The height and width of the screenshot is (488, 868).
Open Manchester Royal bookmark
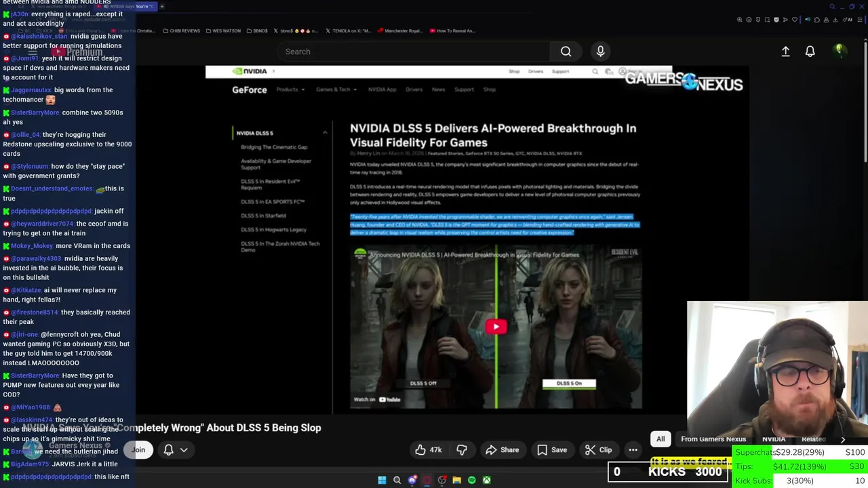[400, 30]
